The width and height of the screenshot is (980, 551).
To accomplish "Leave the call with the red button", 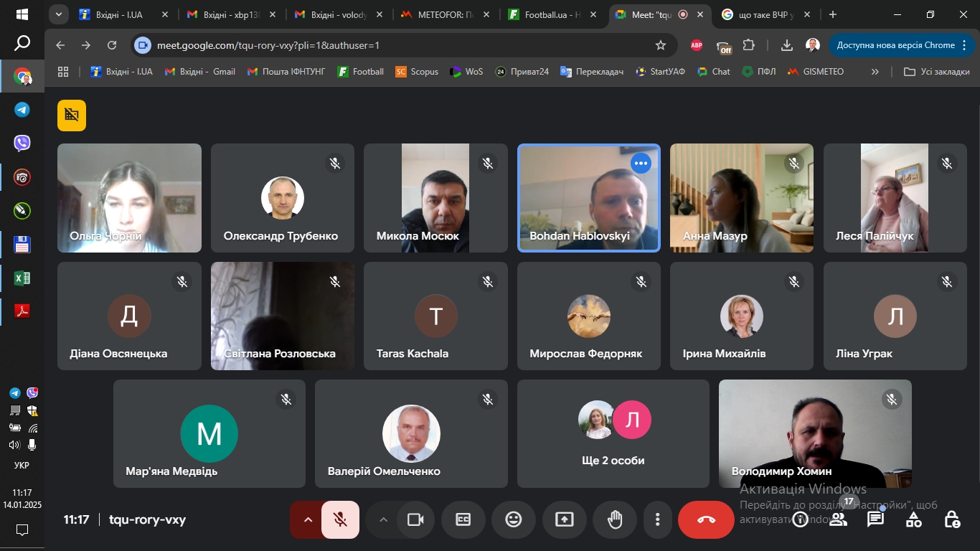I will tap(706, 519).
